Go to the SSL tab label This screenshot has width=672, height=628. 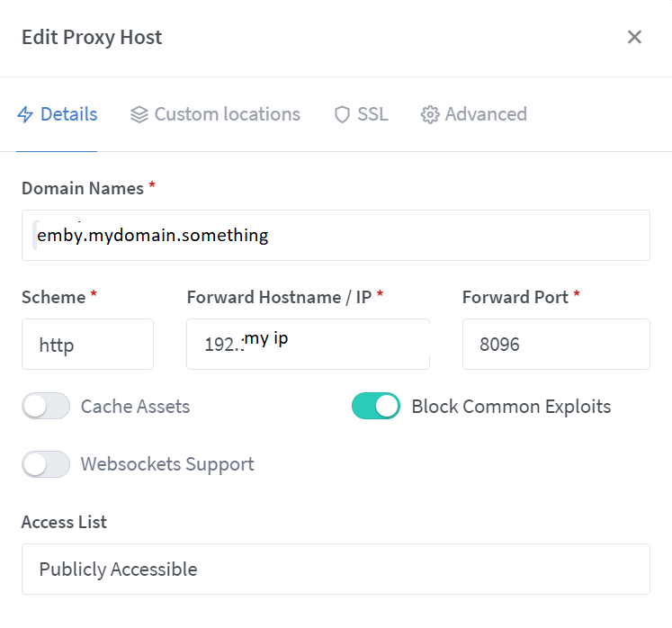coord(372,115)
